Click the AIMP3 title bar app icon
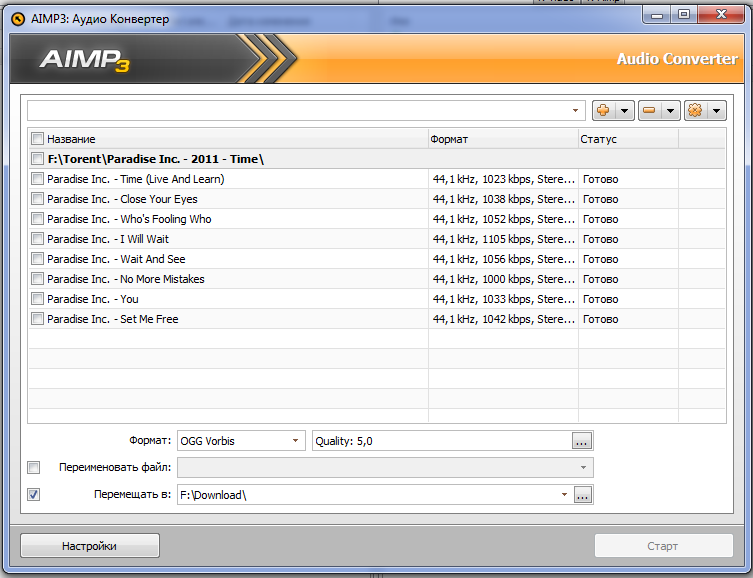The height and width of the screenshot is (578, 753). click(x=18, y=19)
